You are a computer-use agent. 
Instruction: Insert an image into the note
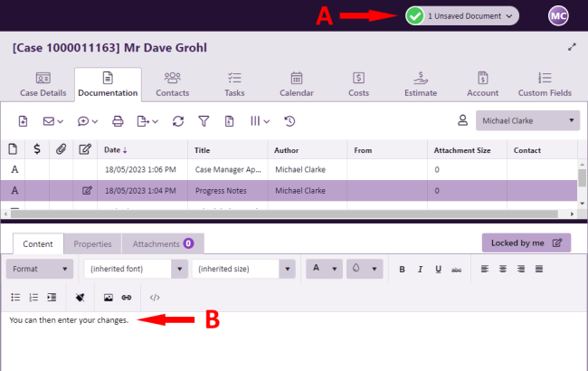[x=108, y=297]
